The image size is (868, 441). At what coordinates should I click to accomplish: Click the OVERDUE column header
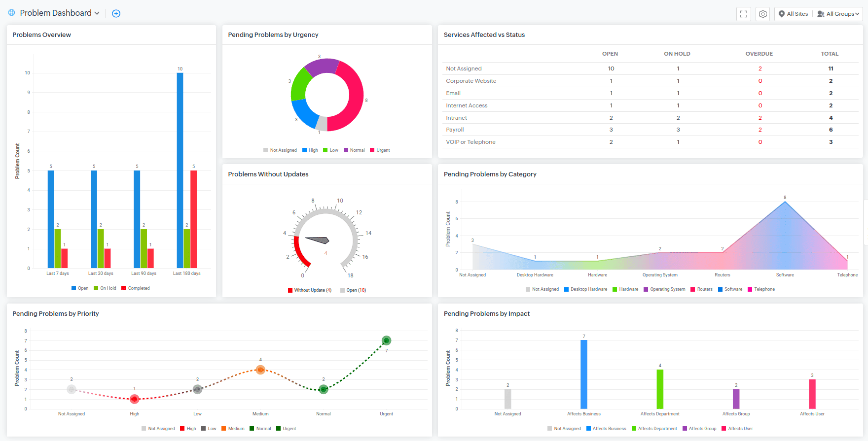tap(759, 54)
